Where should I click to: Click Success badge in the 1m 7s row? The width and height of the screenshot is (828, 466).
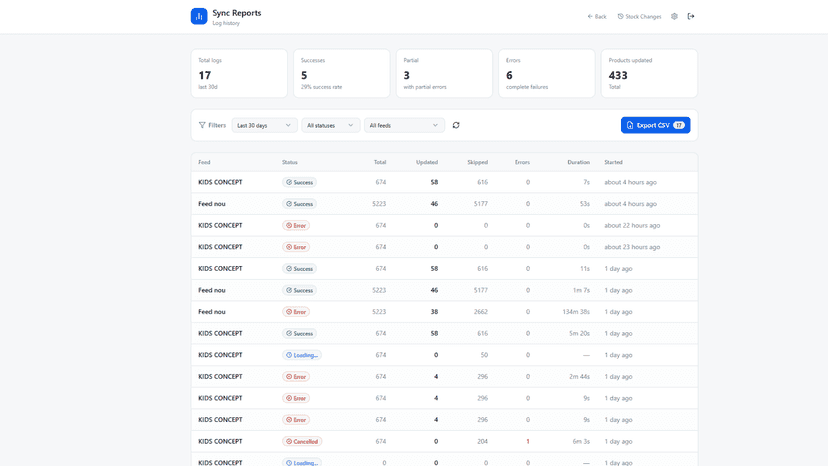[299, 291]
